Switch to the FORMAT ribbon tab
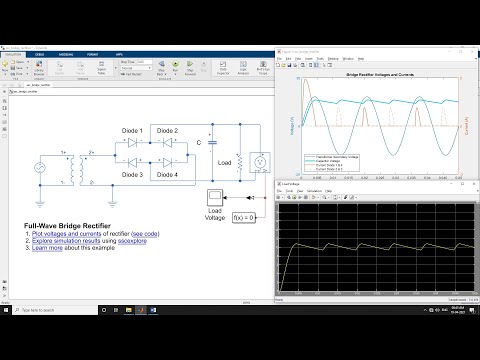 92,54
